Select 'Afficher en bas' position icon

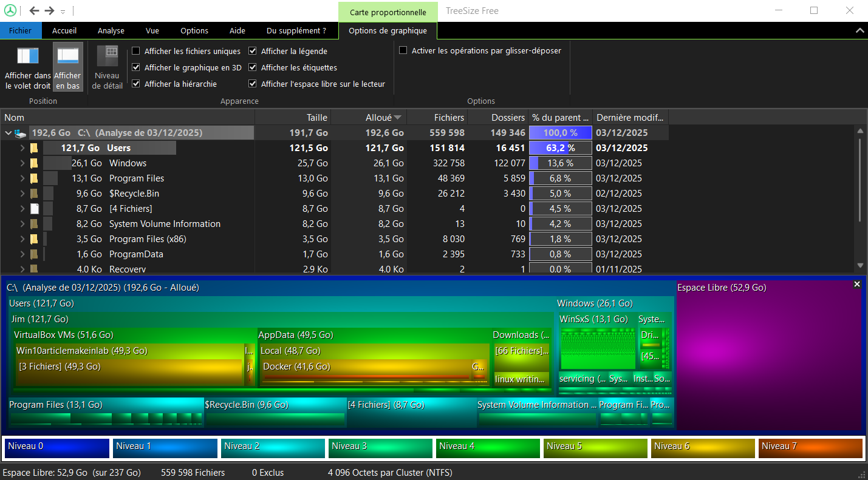pyautogui.click(x=67, y=56)
